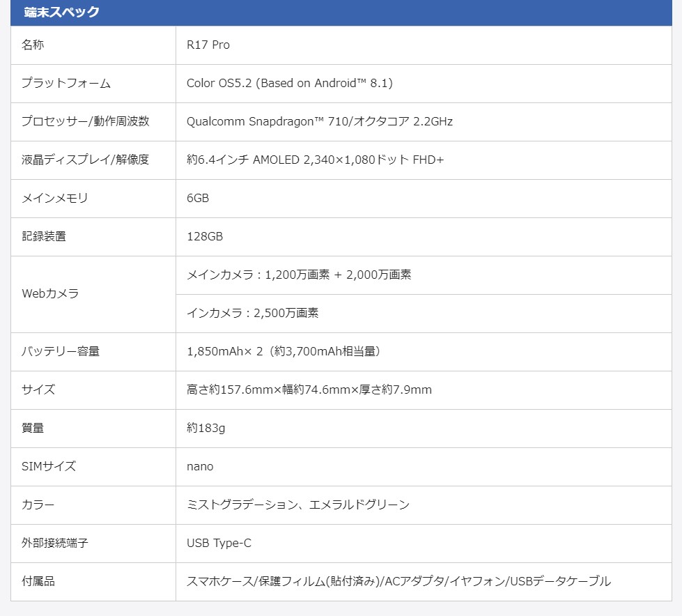
Task: Select the 約6.4インチ AMOLED display value
Action: pos(315,160)
